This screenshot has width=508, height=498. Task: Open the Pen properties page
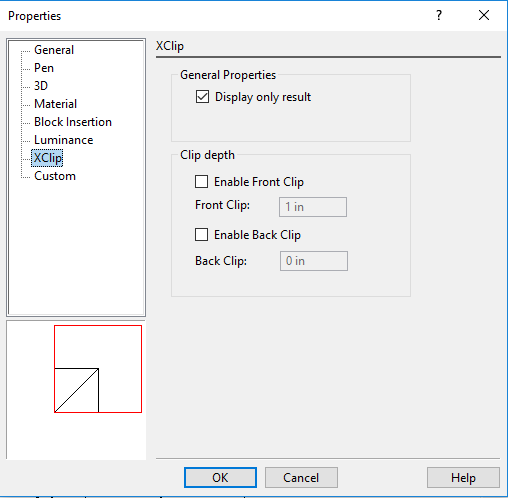[x=44, y=68]
